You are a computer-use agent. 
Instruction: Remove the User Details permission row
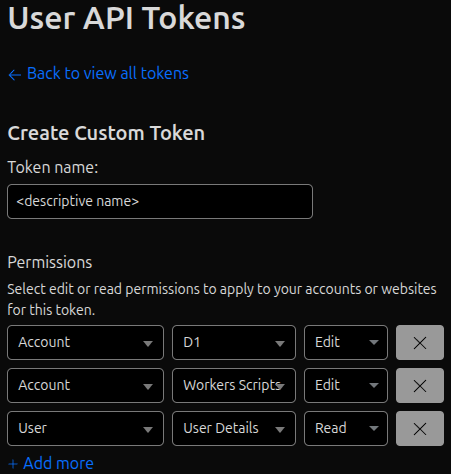pos(420,428)
